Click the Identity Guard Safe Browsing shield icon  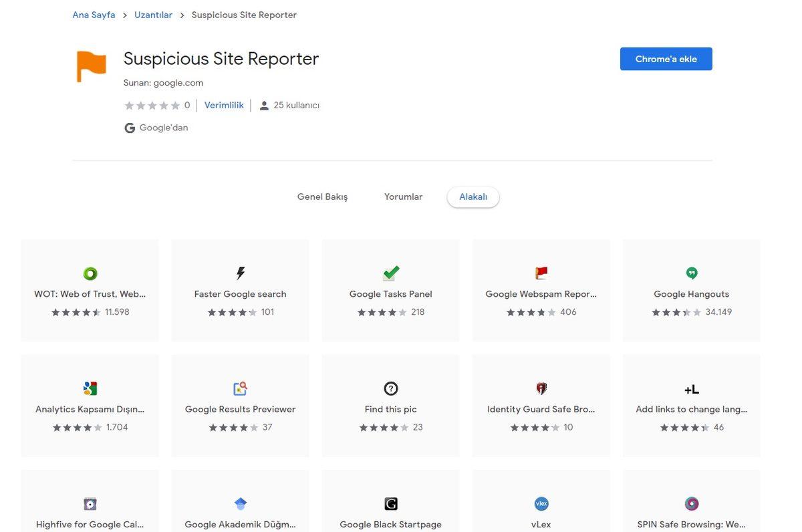tap(541, 388)
